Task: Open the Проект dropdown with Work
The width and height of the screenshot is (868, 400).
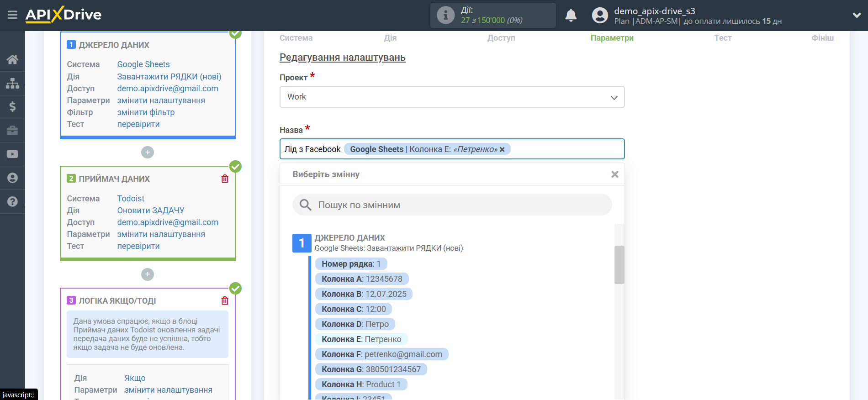Action: (x=452, y=97)
